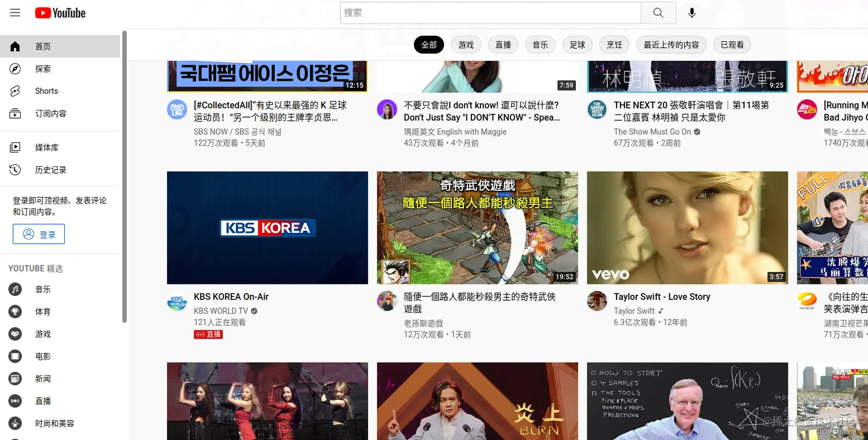Click the Fashion and Beauty icon
The width and height of the screenshot is (868, 440).
[x=15, y=423]
